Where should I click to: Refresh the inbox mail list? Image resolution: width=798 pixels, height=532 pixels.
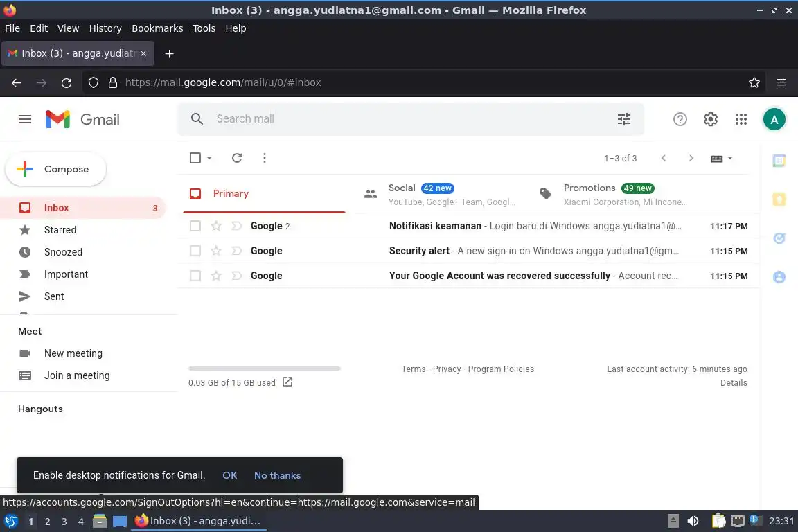point(237,158)
